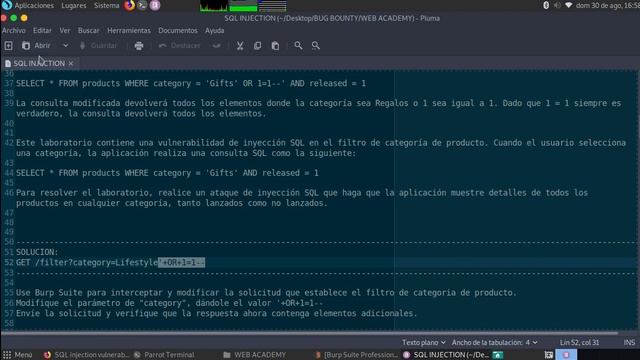The height and width of the screenshot is (360, 640).
Task: Open a file with the Abrir button
Action: (x=37, y=46)
